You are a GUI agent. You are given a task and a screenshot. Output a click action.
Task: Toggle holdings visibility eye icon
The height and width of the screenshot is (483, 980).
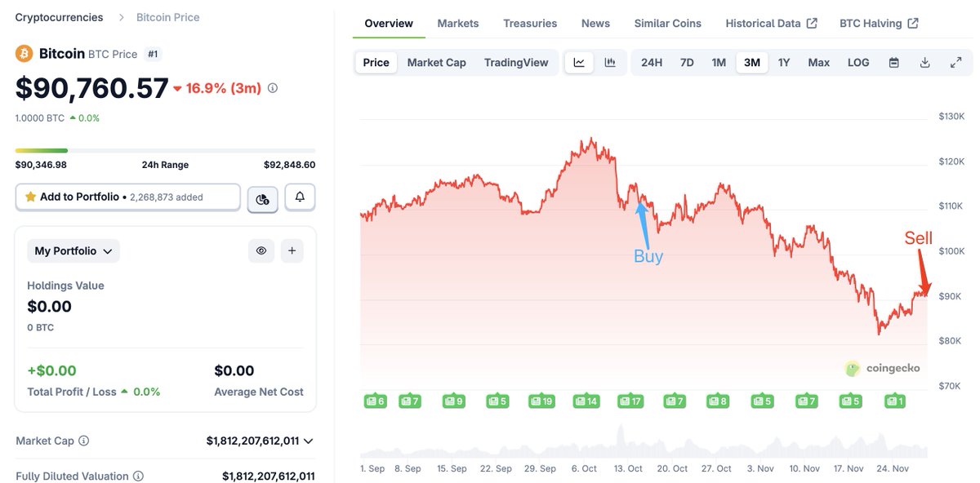(261, 251)
